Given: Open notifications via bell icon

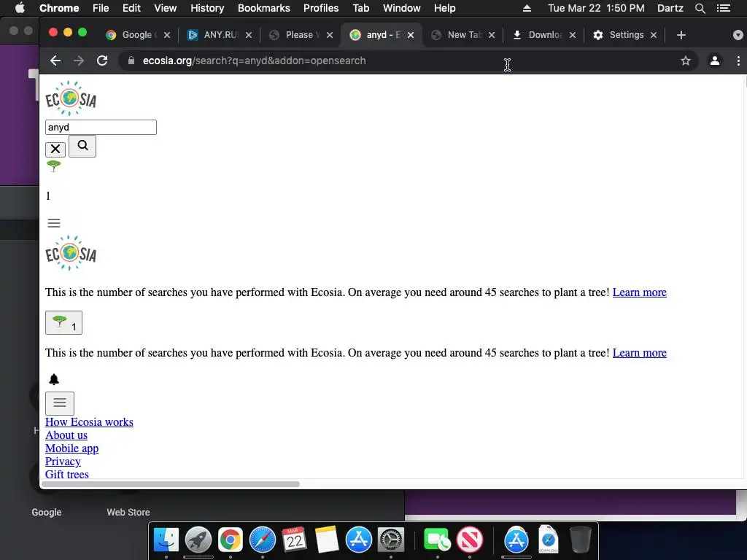Looking at the screenshot, I should pos(54,379).
